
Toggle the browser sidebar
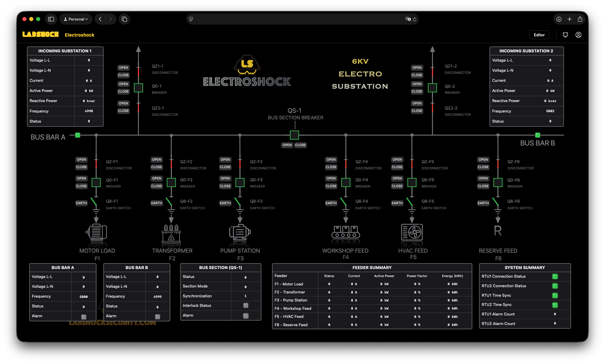(51, 19)
